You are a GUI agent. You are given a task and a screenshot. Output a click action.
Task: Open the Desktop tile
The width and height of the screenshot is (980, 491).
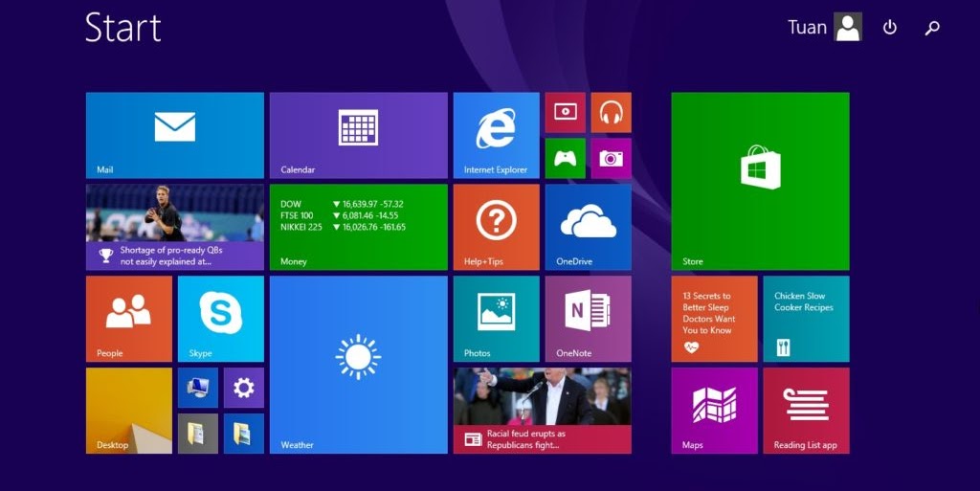[x=129, y=411]
